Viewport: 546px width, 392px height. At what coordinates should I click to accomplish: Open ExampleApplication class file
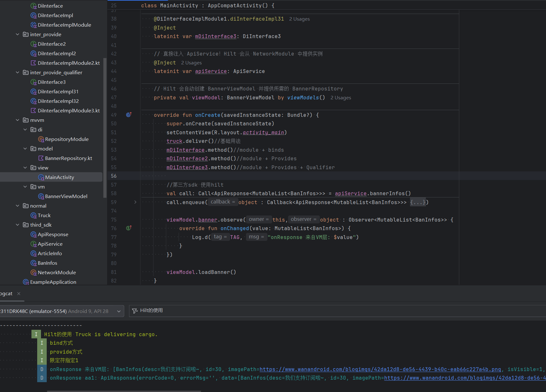53,282
